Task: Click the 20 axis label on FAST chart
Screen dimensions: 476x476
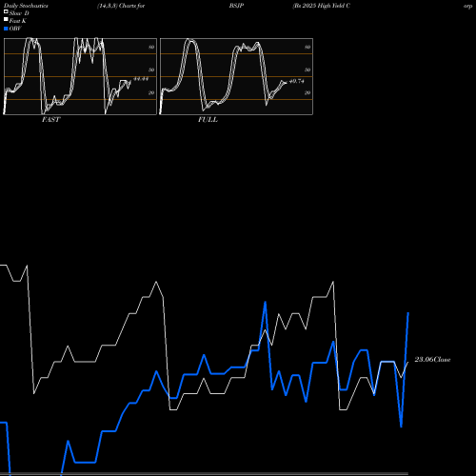Action: 151,92
